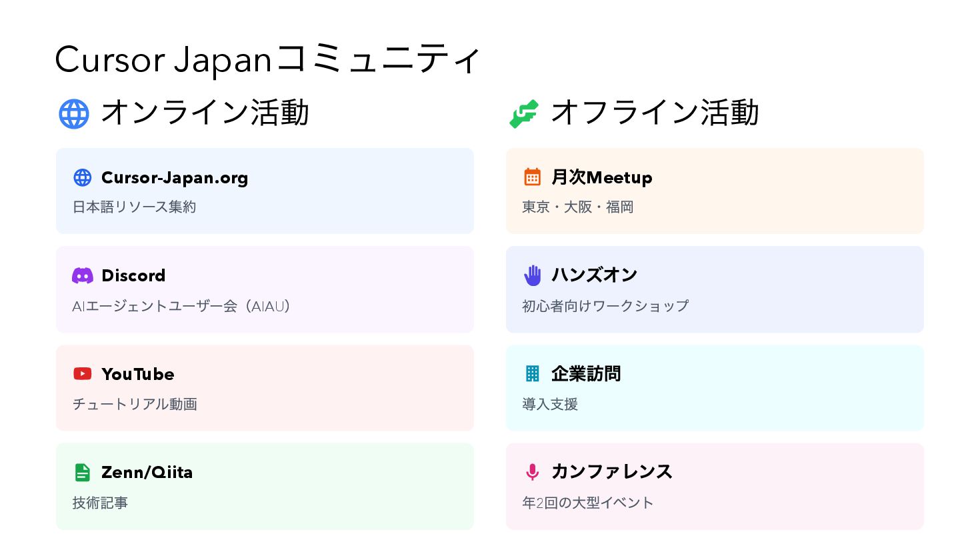
Task: Click the pink microphone icon by カンファレンス
Action: [x=532, y=472]
